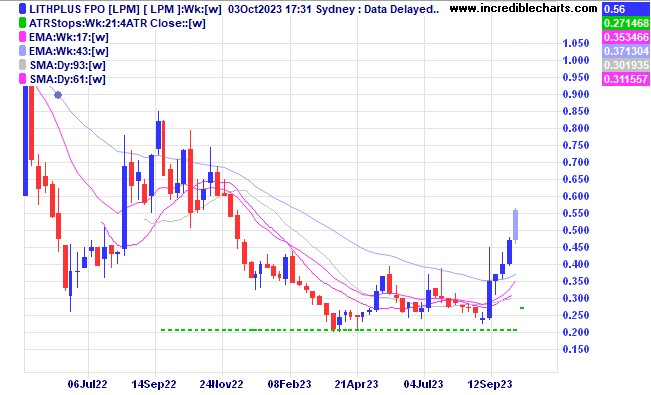Select the SMA:Dy:61:[w] legend label
Image resolution: width=651 pixels, height=395 pixels.
[67, 79]
